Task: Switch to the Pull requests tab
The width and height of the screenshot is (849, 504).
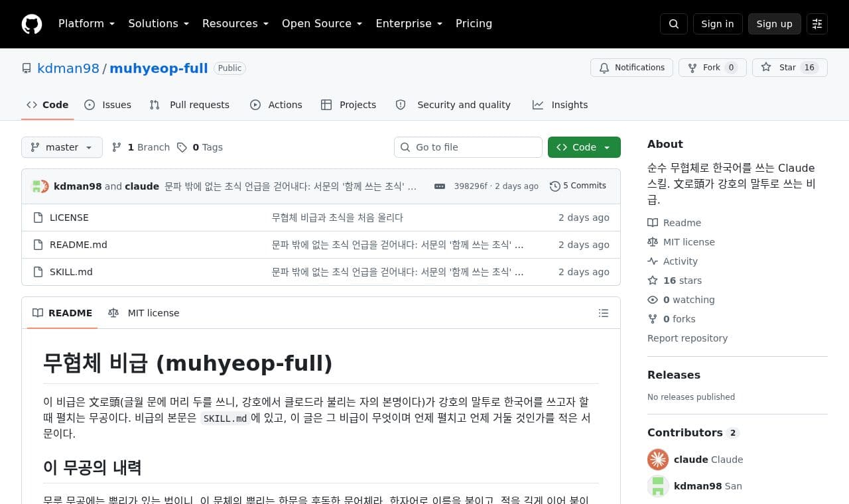Action: pyautogui.click(x=190, y=105)
